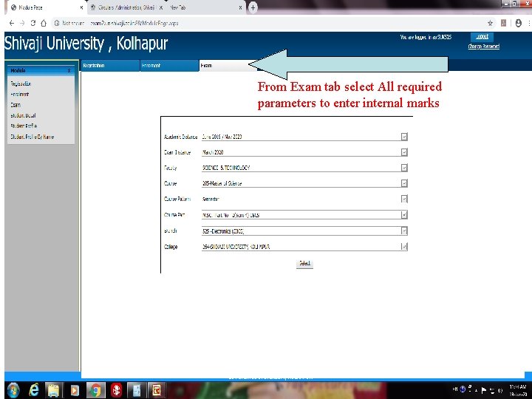Viewport: 532px width, 399px height.
Task: Click the browser forward arrow
Action: (x=22, y=23)
